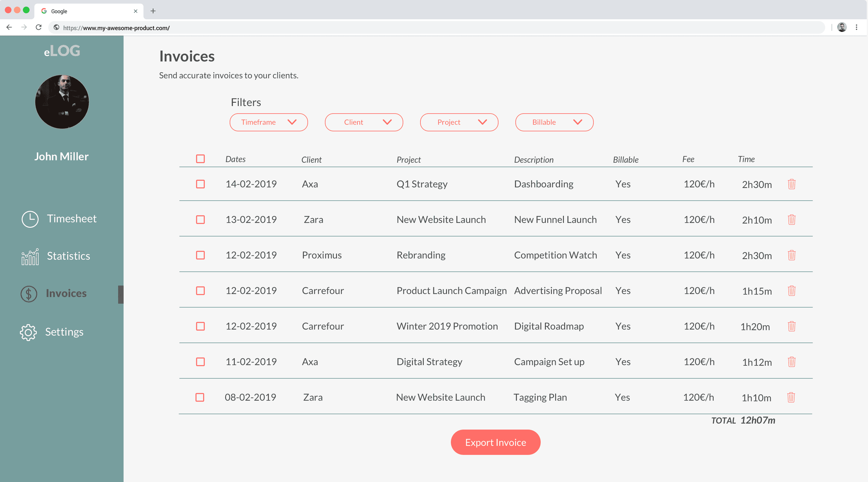Delete the Carrefour Advertising Proposal entry
This screenshot has height=482, width=868.
[x=791, y=291]
